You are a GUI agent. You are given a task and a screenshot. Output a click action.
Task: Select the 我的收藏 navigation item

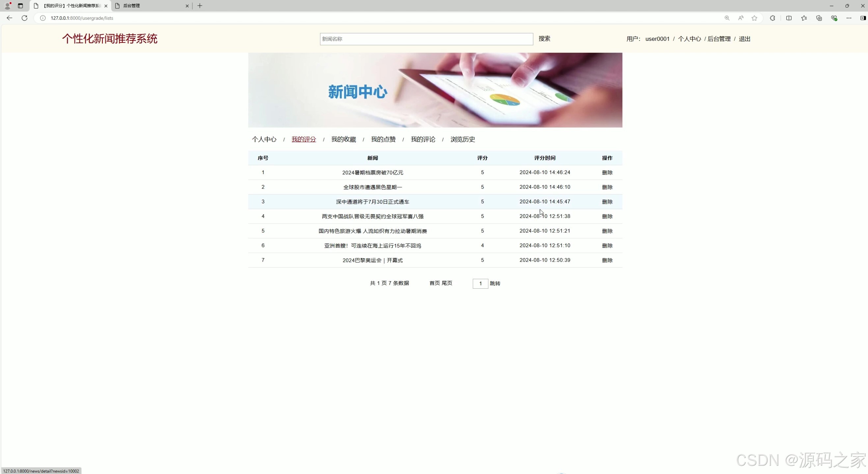coord(343,139)
